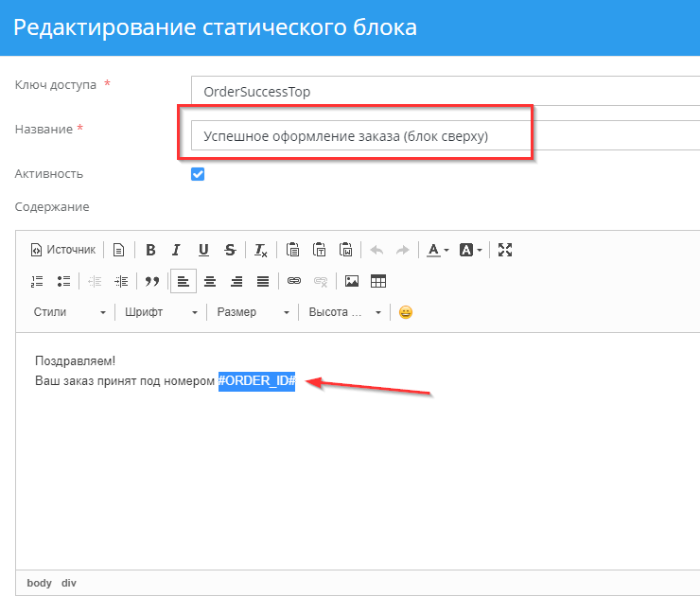This screenshot has height=614, width=700.
Task: Apply italic formatting
Action: 176,250
